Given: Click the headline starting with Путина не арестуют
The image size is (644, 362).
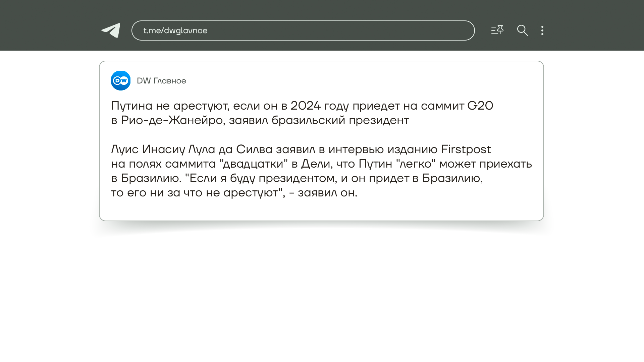Looking at the screenshot, I should click(x=170, y=106).
